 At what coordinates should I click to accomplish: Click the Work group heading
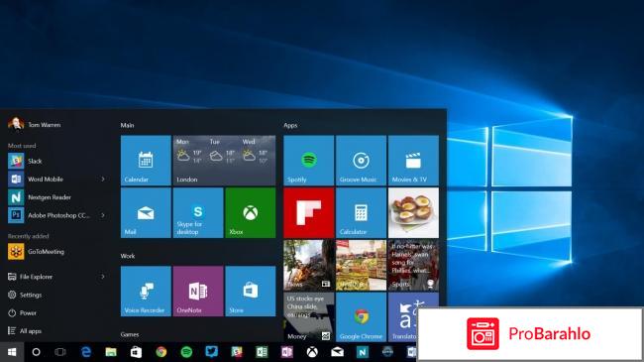(128, 256)
